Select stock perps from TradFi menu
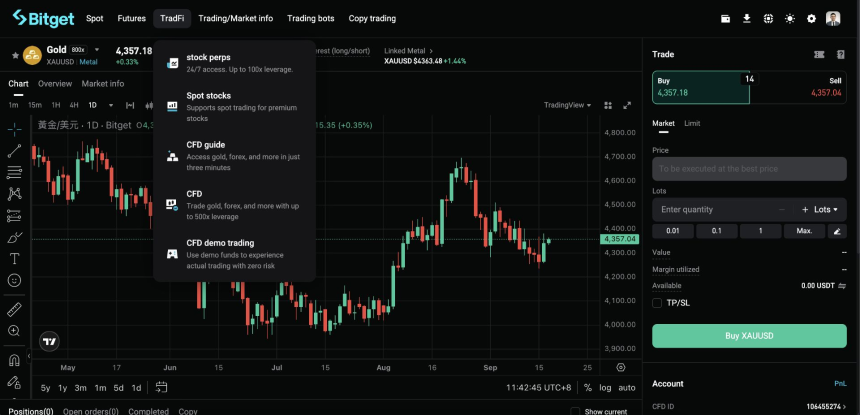The width and height of the screenshot is (860, 415). pos(234,63)
